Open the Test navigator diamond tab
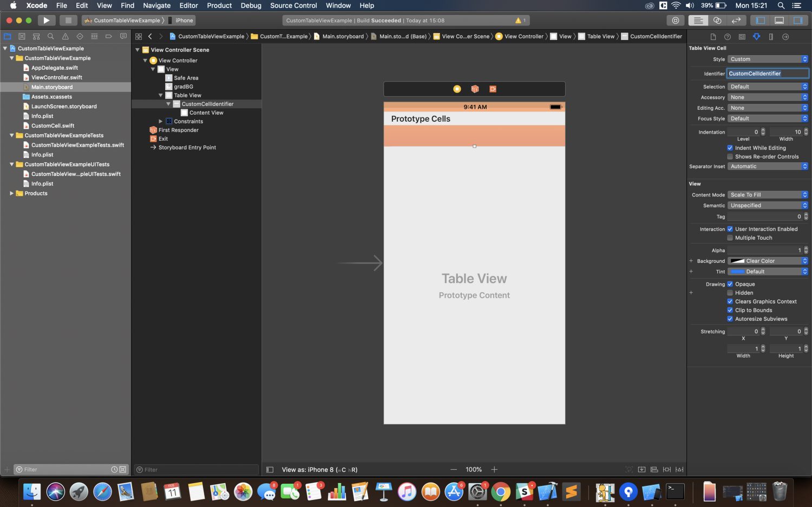This screenshot has height=507, width=812. click(x=80, y=36)
